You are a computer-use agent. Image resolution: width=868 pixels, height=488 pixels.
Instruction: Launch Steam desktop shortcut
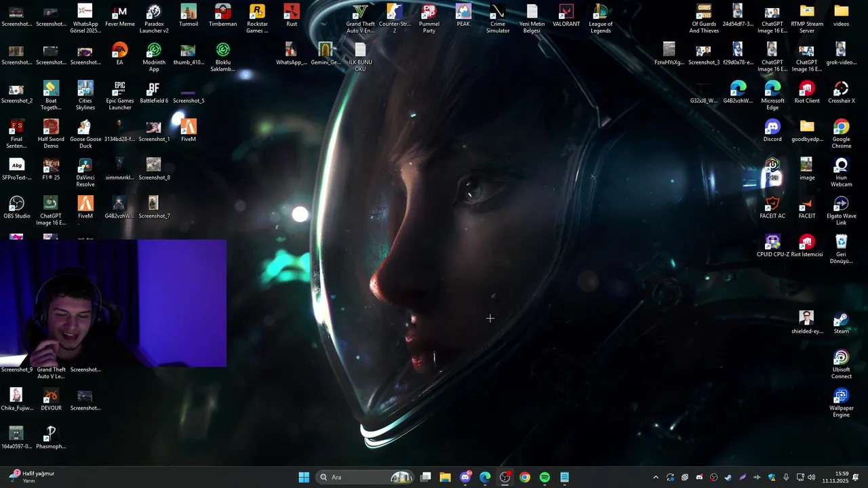coord(841,323)
